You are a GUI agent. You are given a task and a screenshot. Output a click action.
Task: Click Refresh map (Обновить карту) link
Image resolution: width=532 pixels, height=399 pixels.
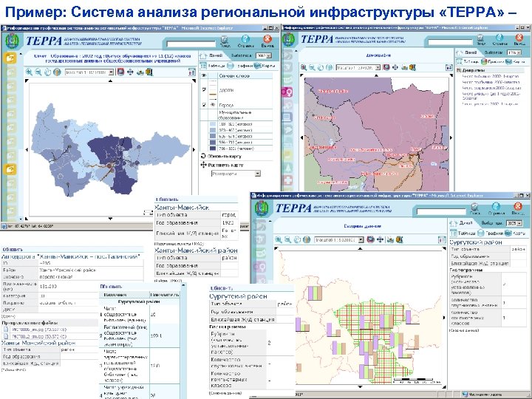[221, 156]
